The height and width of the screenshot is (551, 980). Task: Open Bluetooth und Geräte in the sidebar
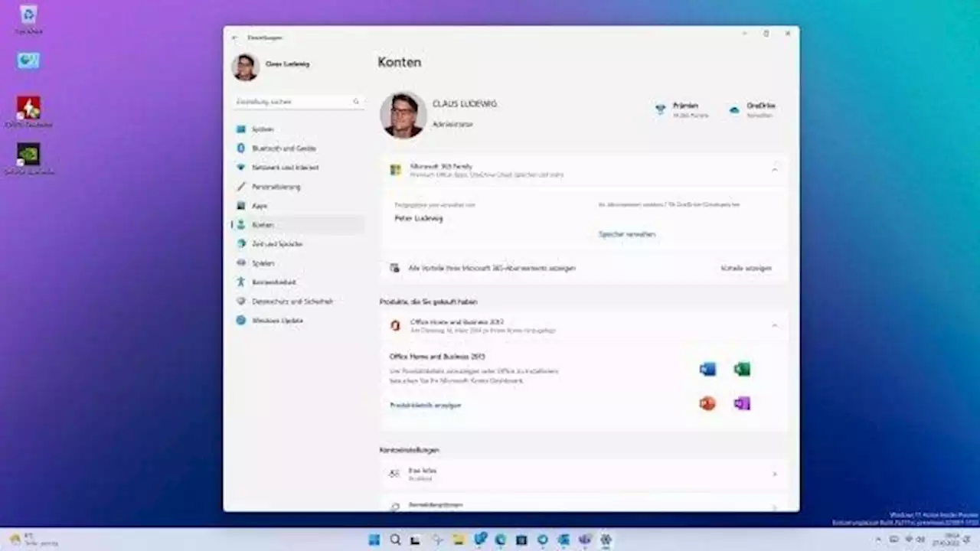(x=297, y=148)
